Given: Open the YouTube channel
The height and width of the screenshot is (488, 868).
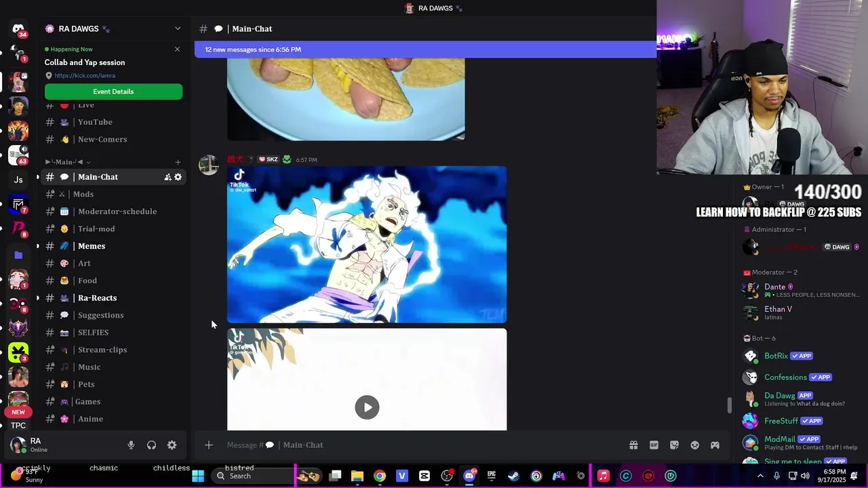Looking at the screenshot, I should coord(113,122).
